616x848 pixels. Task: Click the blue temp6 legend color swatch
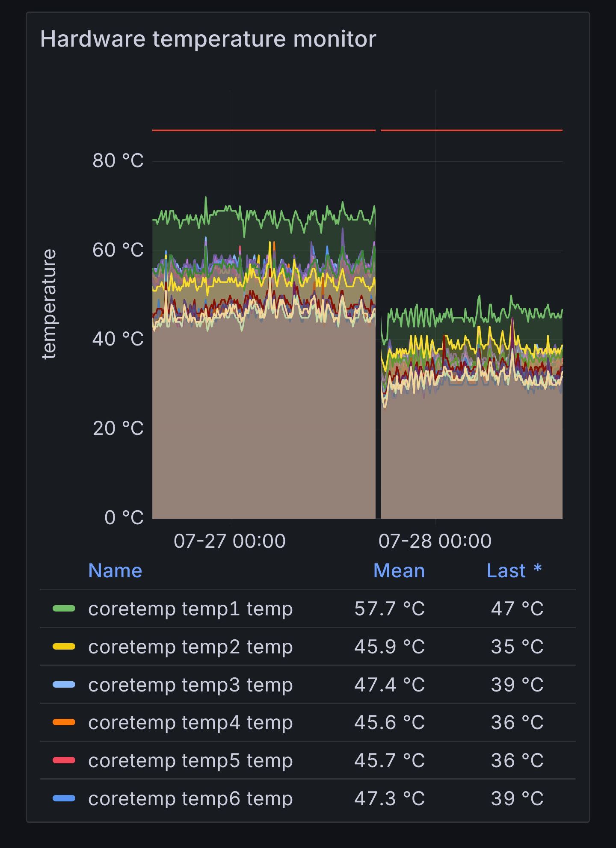click(x=64, y=798)
